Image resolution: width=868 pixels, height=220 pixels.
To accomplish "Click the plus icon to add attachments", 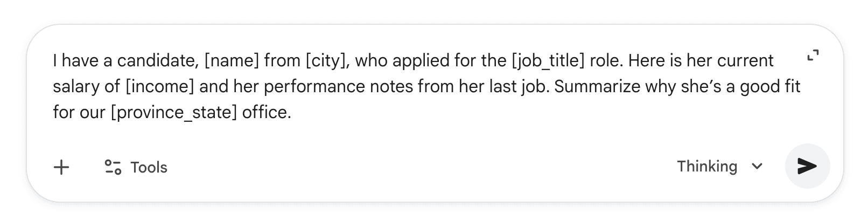I will coord(62,167).
